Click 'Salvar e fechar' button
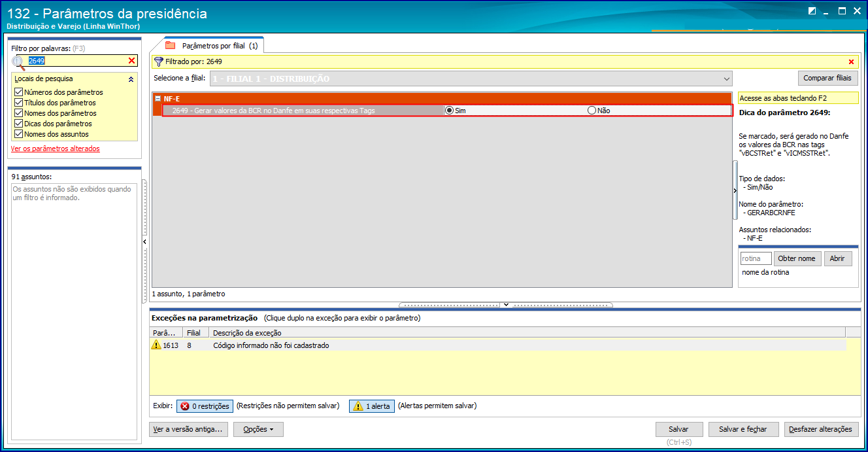The image size is (868, 452). pyautogui.click(x=743, y=429)
